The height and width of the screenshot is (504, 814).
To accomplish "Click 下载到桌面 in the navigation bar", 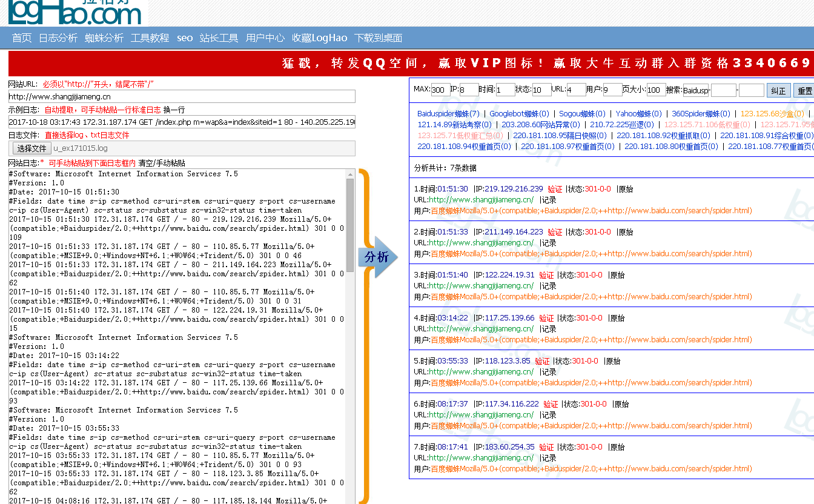I will (x=379, y=38).
